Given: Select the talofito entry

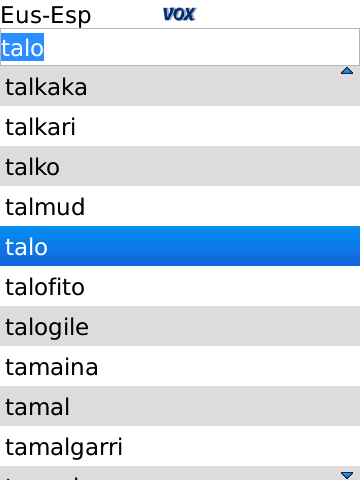Looking at the screenshot, I should coord(180,286).
